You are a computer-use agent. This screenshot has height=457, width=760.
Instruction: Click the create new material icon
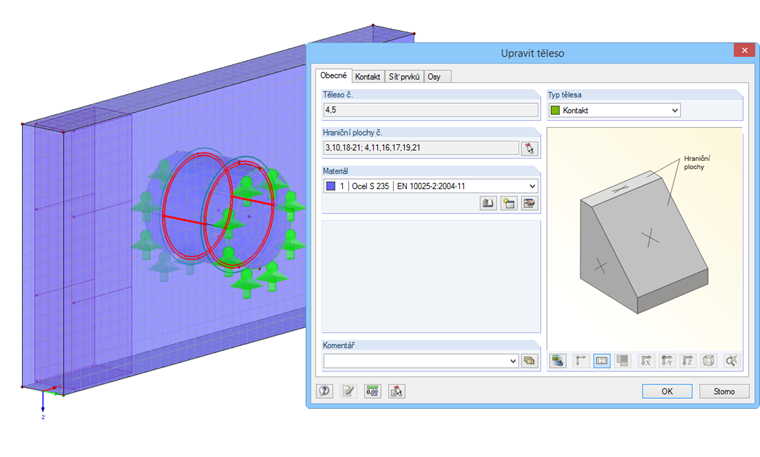[508, 203]
